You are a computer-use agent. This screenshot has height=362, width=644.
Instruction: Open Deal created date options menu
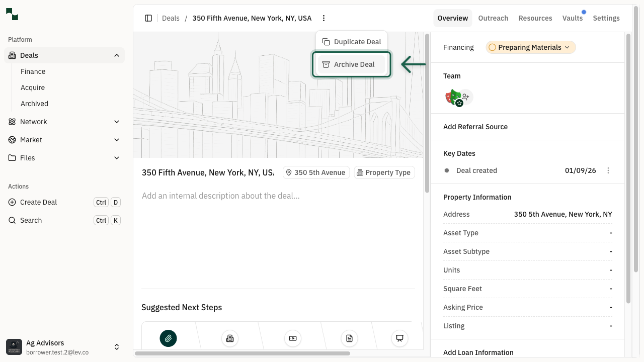click(608, 170)
